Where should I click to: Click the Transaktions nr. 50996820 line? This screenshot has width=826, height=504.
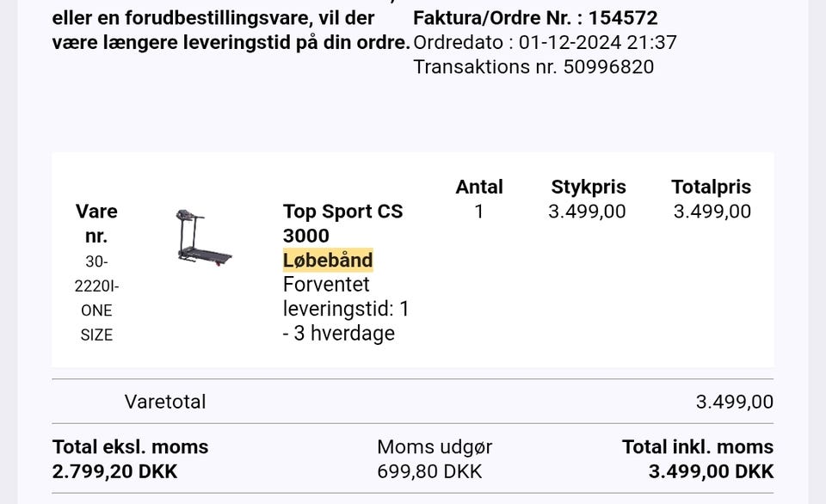click(533, 66)
